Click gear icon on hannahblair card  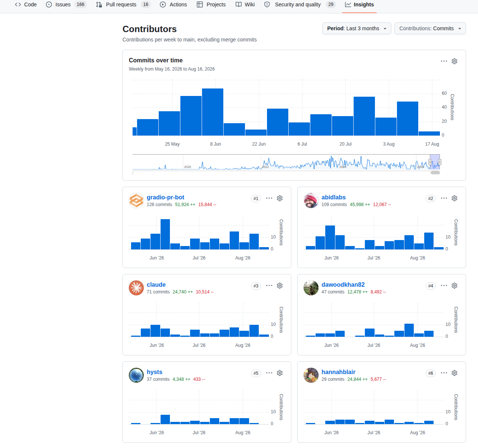[x=454, y=373]
